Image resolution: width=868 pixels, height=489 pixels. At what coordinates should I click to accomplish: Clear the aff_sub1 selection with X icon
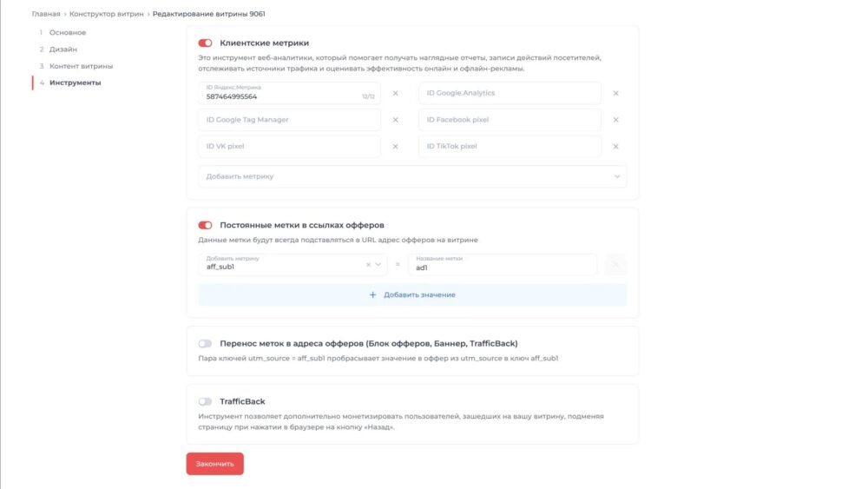(x=368, y=265)
